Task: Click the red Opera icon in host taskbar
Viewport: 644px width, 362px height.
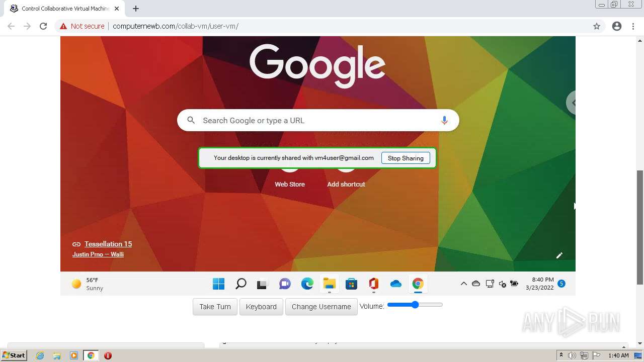Action: tap(108, 355)
